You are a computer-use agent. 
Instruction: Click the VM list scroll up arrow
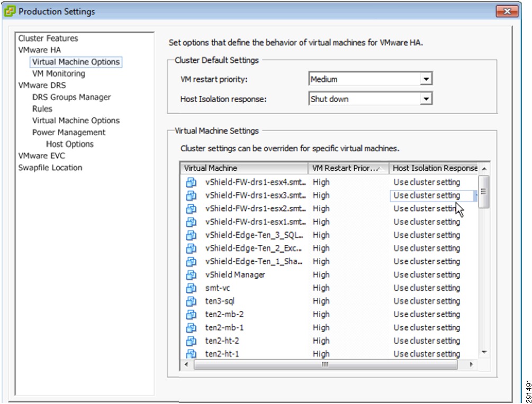click(x=484, y=169)
